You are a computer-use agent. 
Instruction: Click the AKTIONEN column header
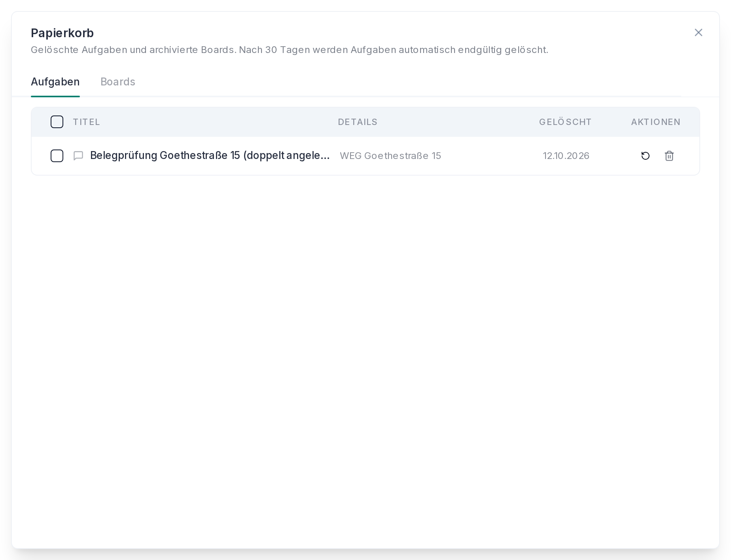[x=656, y=122]
